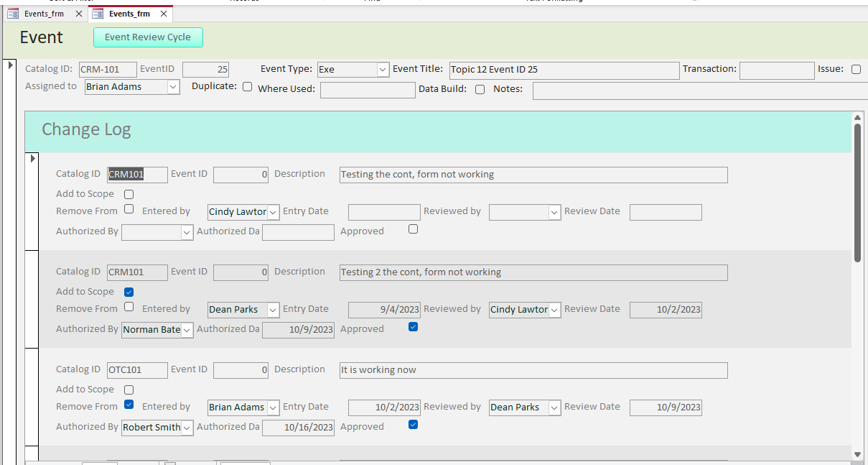Click OTC101 Catalog ID field
Viewport: 868px width, 465px height.
point(137,370)
